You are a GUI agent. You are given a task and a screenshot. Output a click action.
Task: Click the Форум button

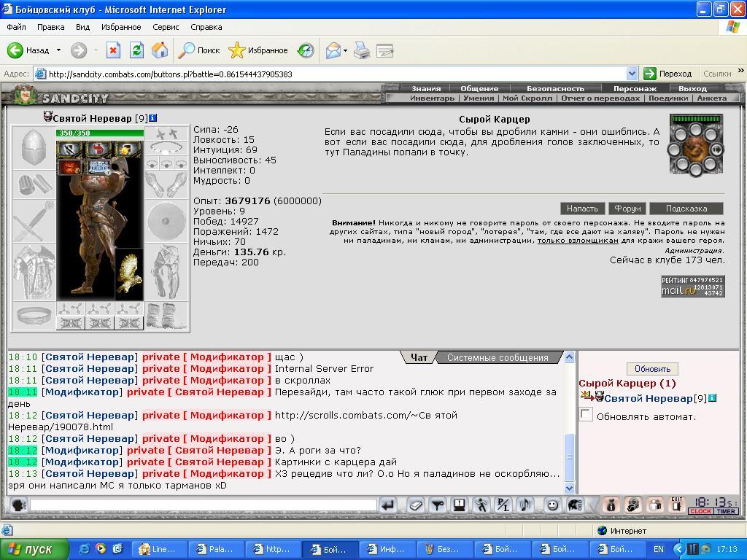[627, 209]
